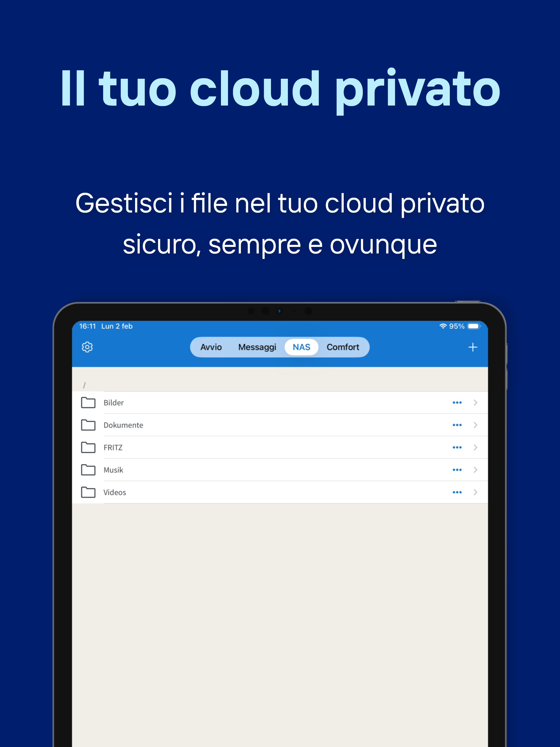The height and width of the screenshot is (747, 560).
Task: Open the options menu for Bilder
Action: coord(457,402)
